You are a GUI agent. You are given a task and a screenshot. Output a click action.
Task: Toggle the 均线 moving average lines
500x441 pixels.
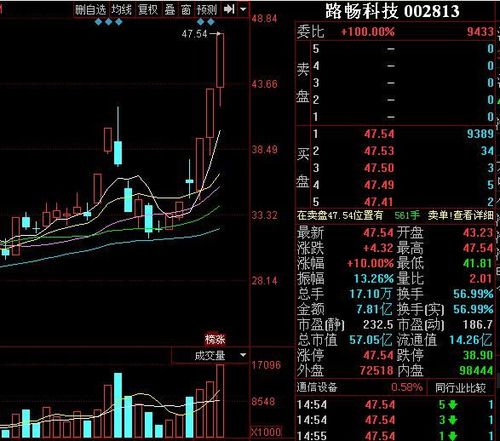[x=121, y=10]
